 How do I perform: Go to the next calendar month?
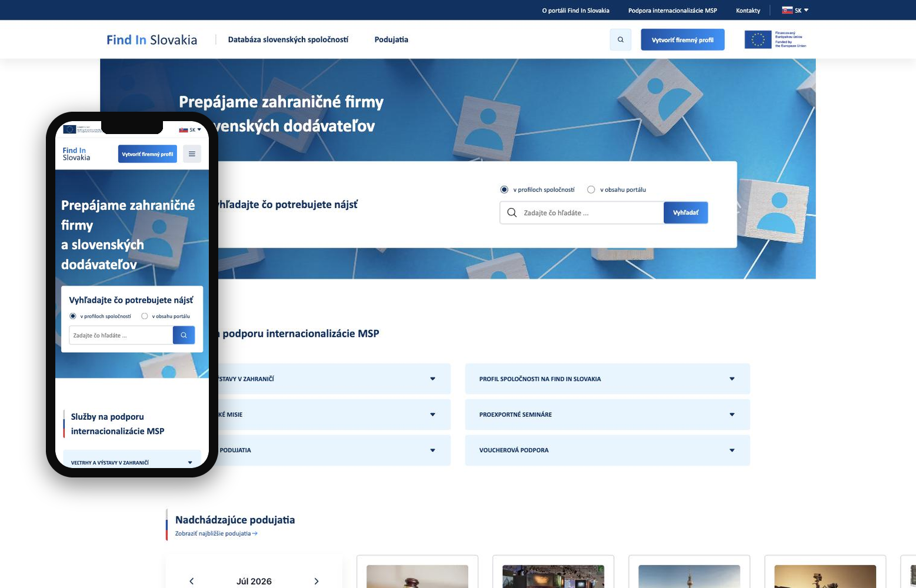(x=317, y=581)
